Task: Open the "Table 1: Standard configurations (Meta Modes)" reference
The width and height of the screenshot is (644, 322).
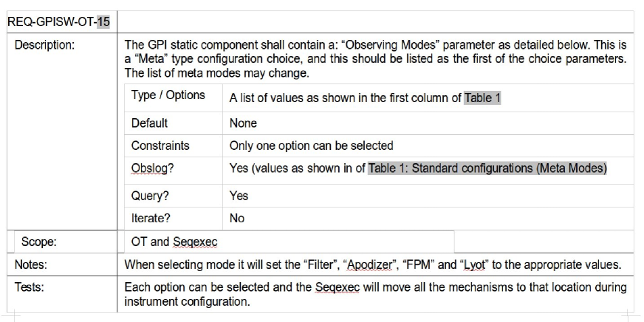Action: click(x=487, y=168)
